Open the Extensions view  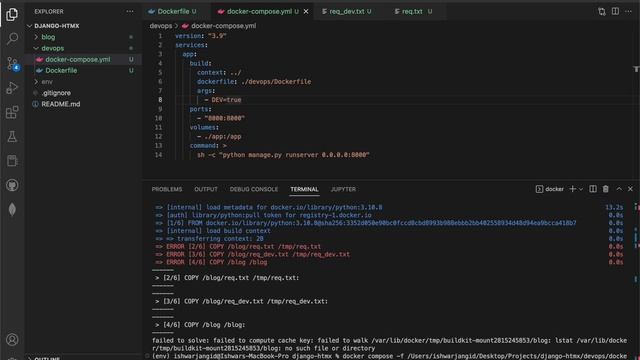pos(12,112)
